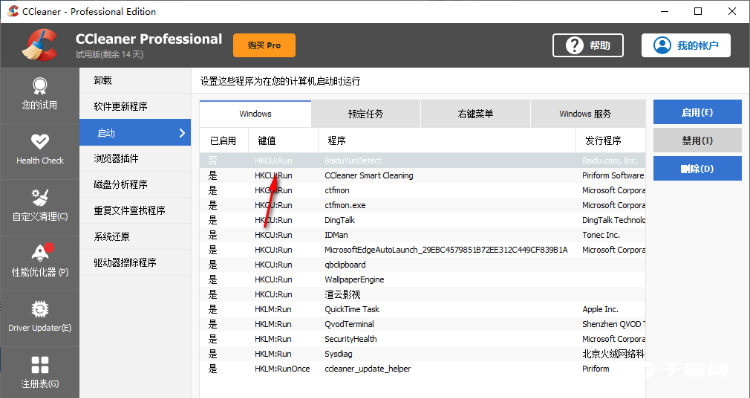Click the orange Buy Pro button
The width and height of the screenshot is (750, 398).
click(264, 45)
